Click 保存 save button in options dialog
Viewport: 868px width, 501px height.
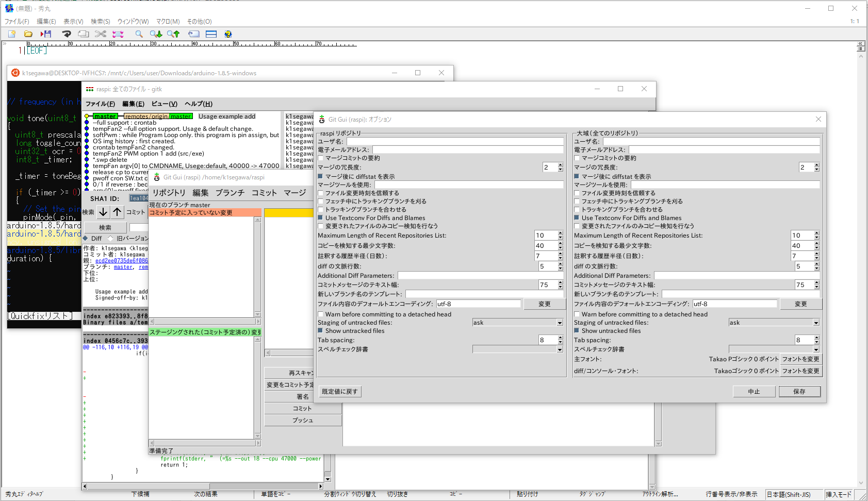click(799, 392)
